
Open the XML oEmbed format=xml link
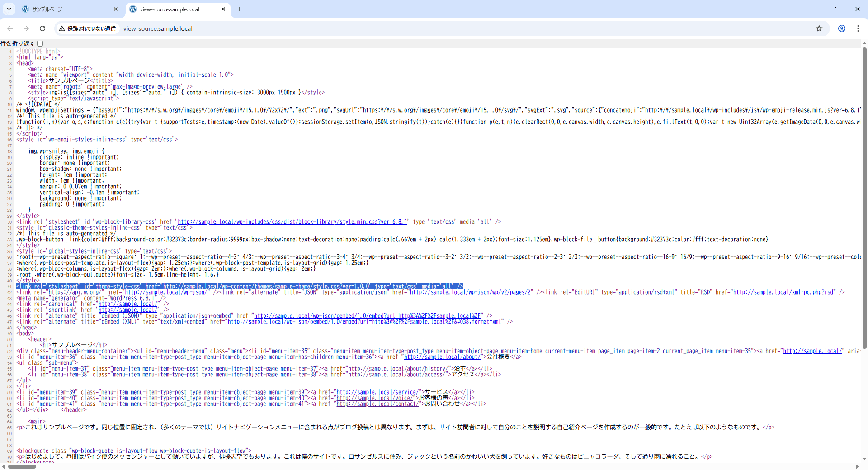[x=365, y=322]
